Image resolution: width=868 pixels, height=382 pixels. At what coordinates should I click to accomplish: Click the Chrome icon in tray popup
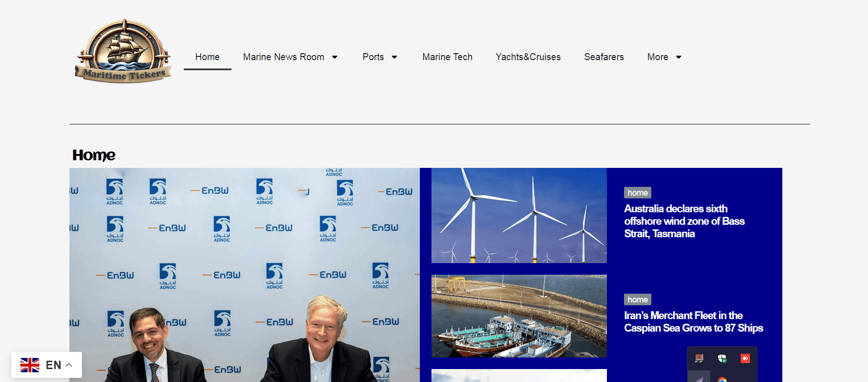point(722,380)
